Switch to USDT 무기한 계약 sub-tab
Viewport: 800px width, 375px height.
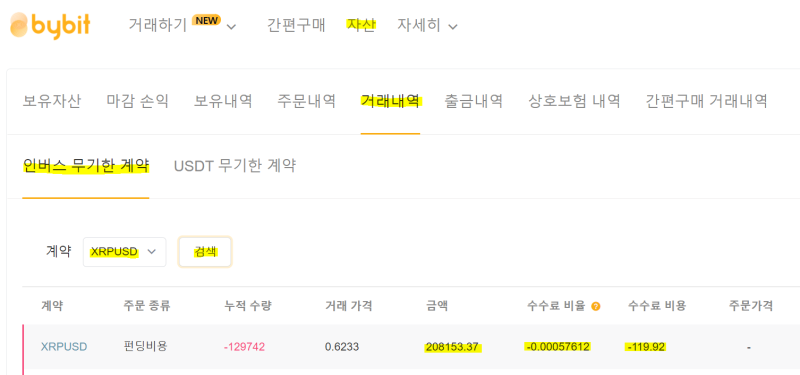click(x=235, y=166)
